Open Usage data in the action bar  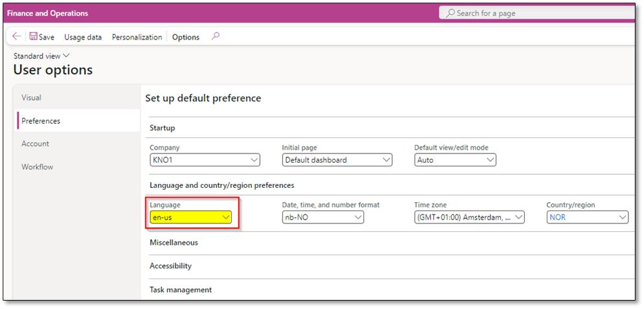point(83,37)
